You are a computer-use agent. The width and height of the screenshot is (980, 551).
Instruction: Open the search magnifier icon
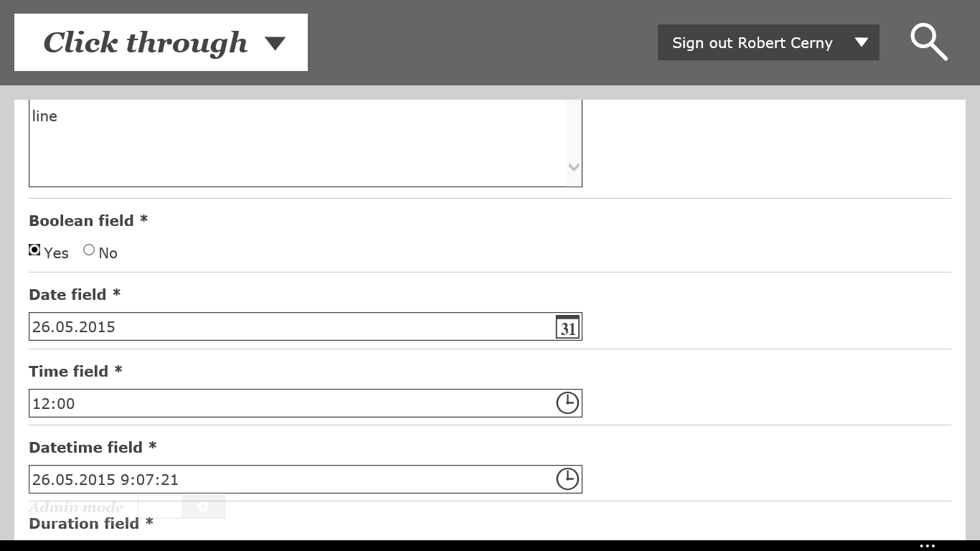929,42
